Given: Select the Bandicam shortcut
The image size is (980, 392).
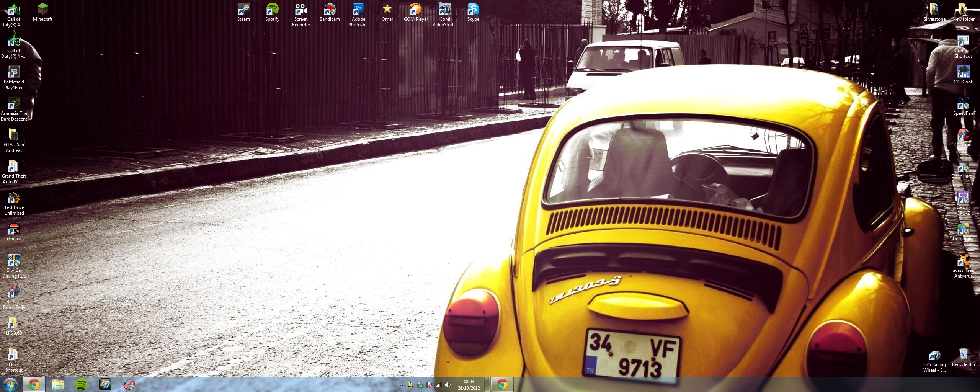Looking at the screenshot, I should click(x=330, y=12).
